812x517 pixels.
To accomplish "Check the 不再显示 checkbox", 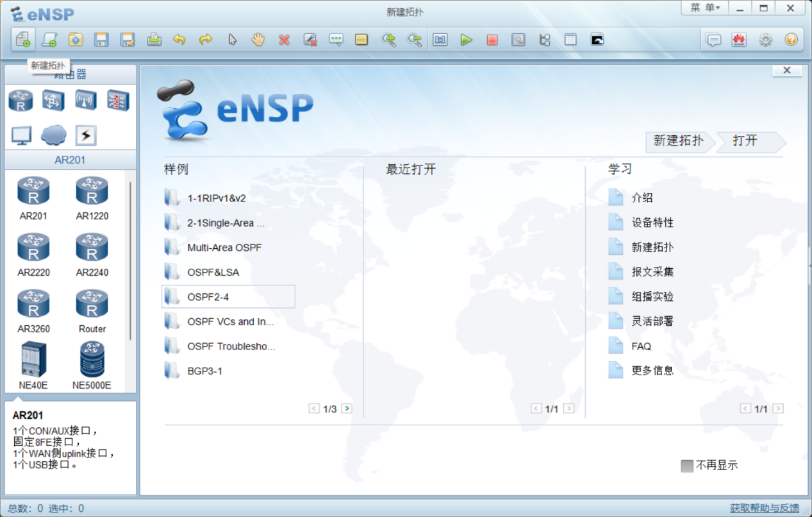I will coord(687,466).
